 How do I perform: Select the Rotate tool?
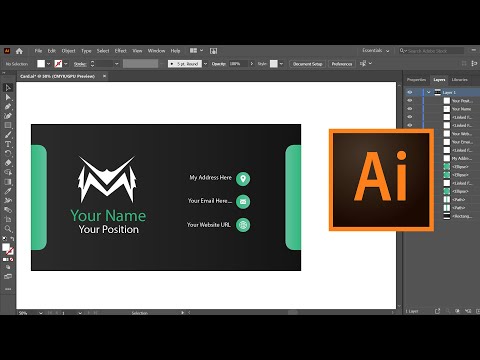point(8,153)
